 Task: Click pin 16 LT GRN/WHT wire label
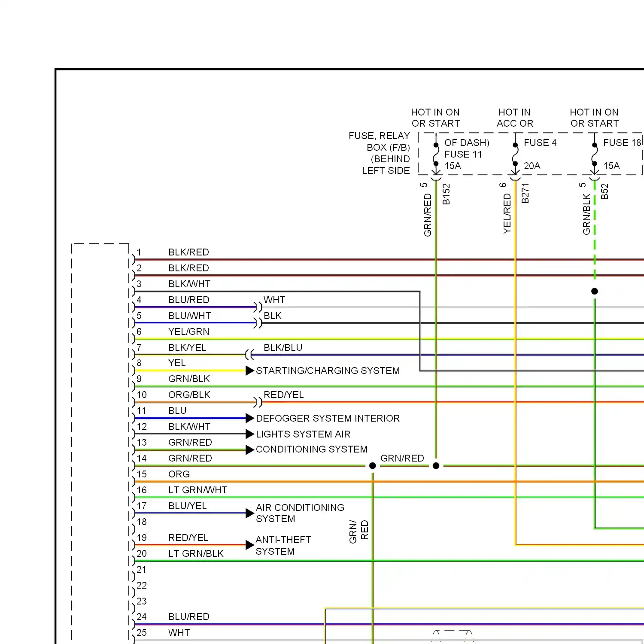click(198, 490)
